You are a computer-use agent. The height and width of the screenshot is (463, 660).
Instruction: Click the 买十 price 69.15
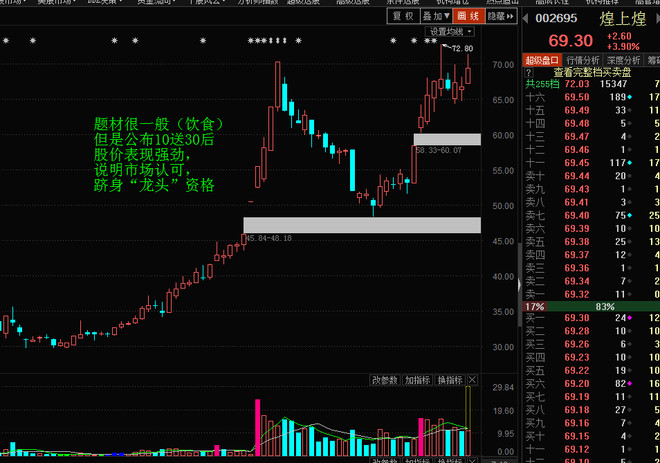[577, 436]
